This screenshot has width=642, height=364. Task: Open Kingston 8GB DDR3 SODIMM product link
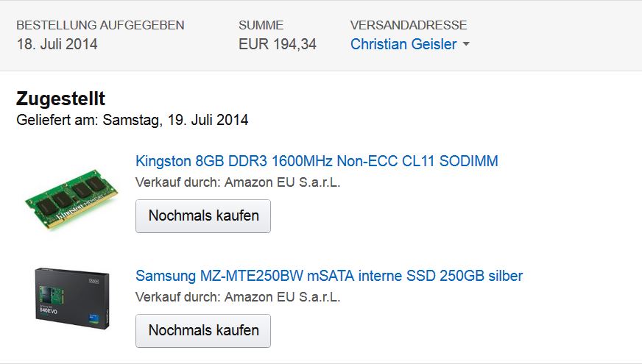click(317, 161)
